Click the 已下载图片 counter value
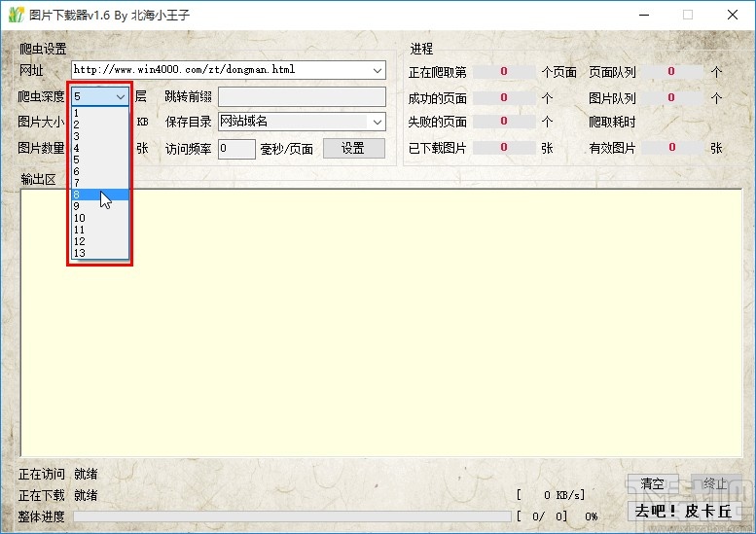 point(504,148)
